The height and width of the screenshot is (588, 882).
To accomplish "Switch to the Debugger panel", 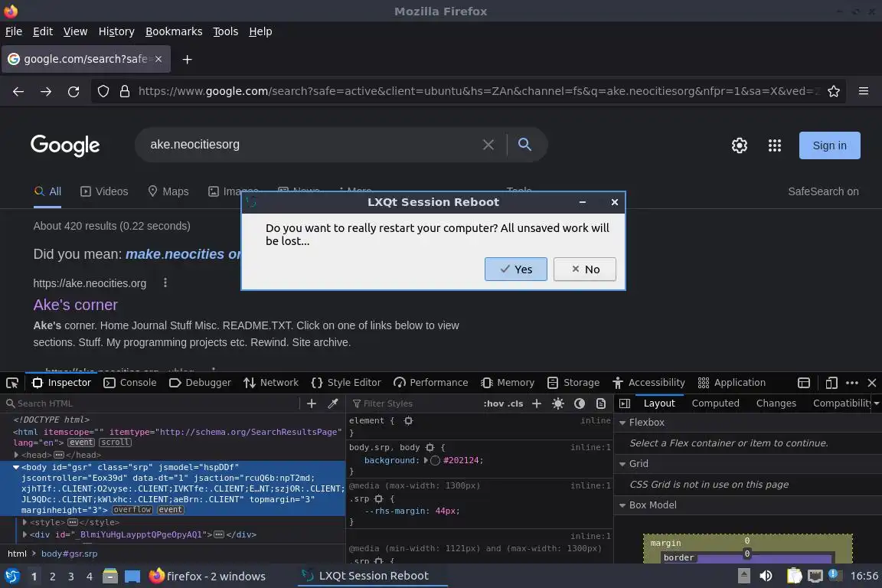I will pos(200,383).
